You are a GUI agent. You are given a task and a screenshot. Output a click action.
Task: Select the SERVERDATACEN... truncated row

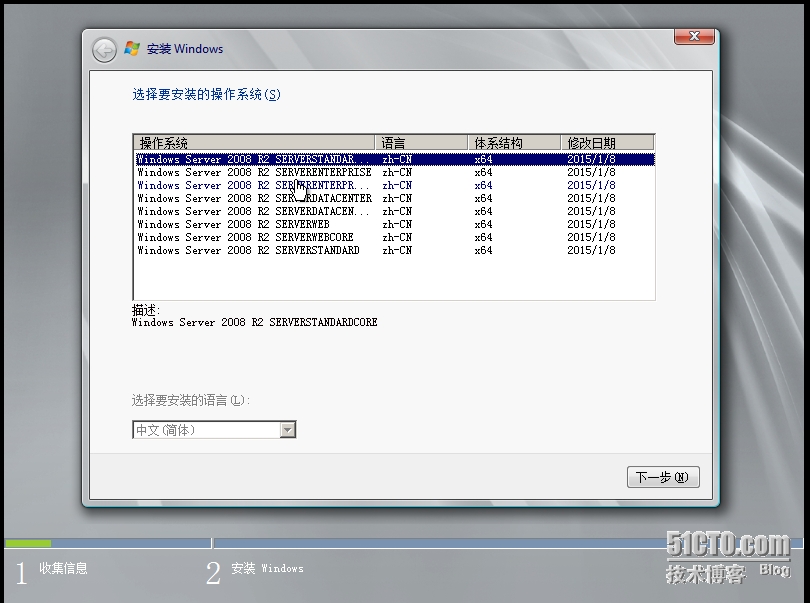[395, 211]
